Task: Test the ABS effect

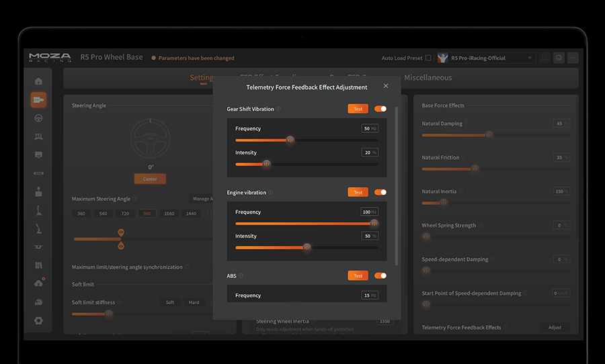Action: (x=358, y=275)
